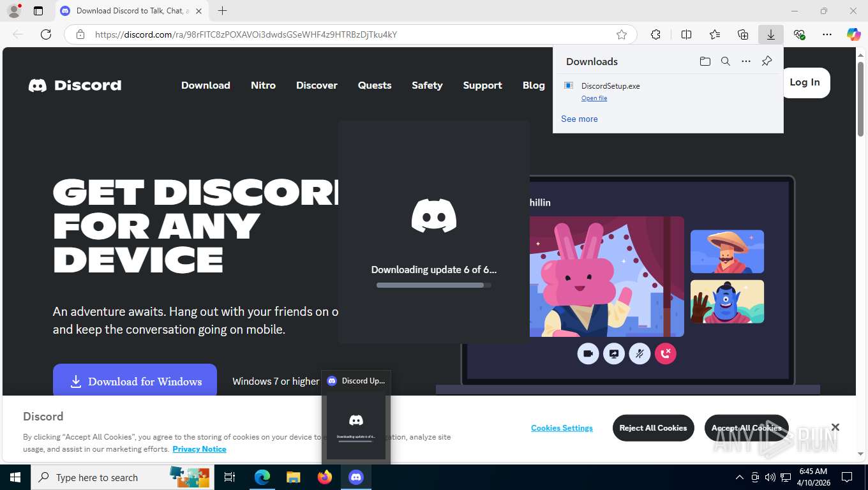The width and height of the screenshot is (868, 490).
Task: Click the camera button in call illustration
Action: (588, 353)
